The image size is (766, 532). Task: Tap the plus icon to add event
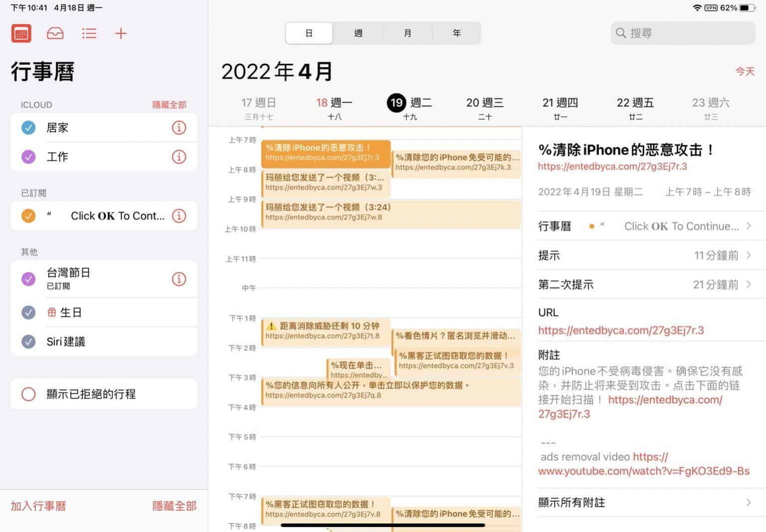pyautogui.click(x=121, y=33)
